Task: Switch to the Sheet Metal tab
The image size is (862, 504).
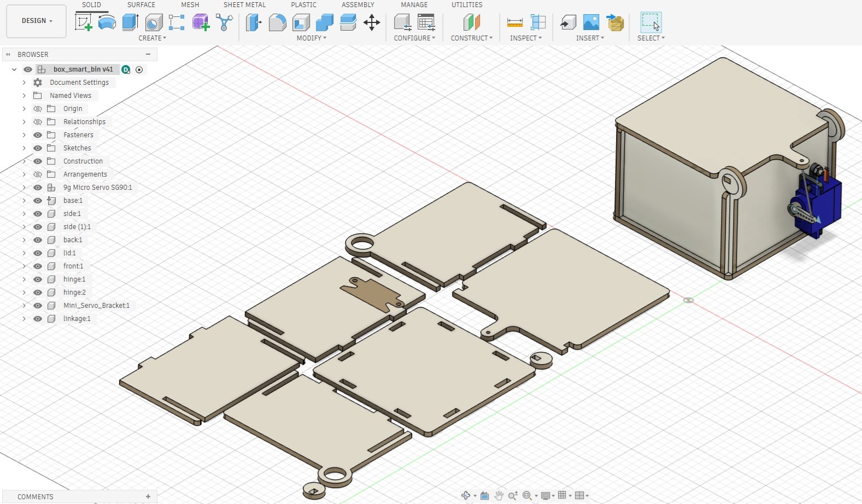Action: (244, 5)
